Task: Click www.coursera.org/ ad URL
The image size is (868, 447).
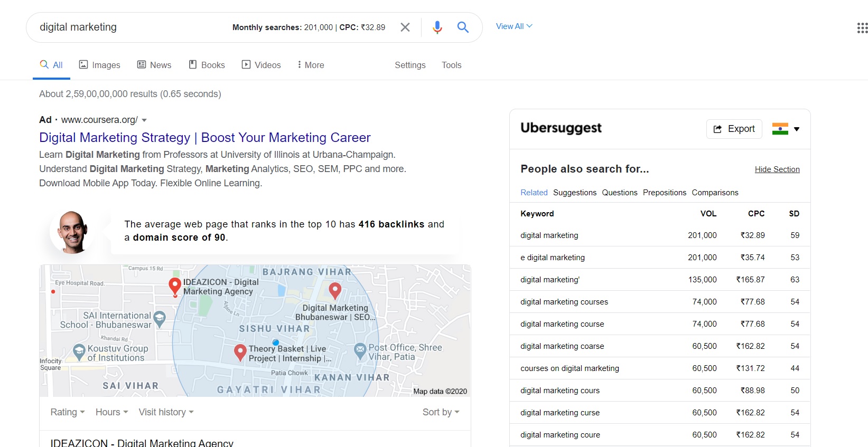Action: tap(99, 120)
